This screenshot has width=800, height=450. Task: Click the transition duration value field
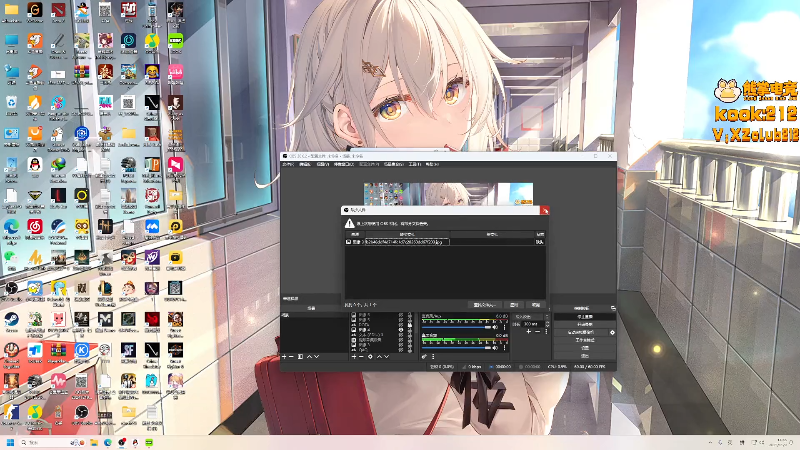pyautogui.click(x=534, y=324)
